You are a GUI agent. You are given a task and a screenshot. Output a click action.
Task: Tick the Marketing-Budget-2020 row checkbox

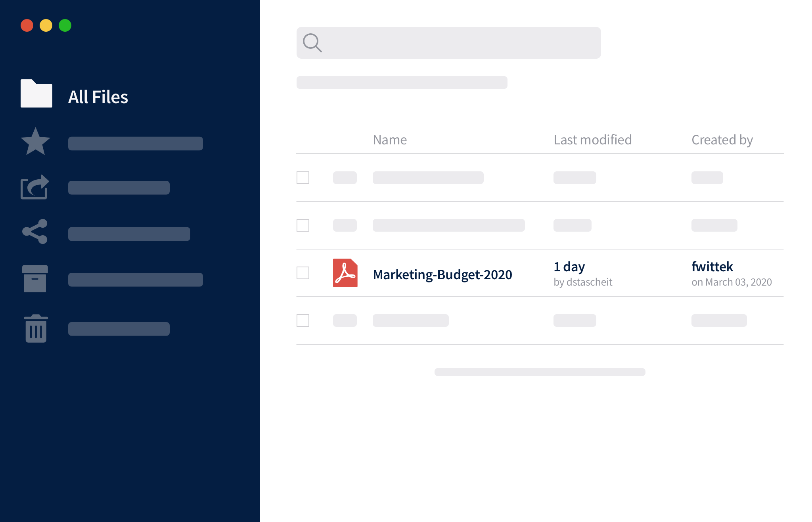pyautogui.click(x=303, y=273)
